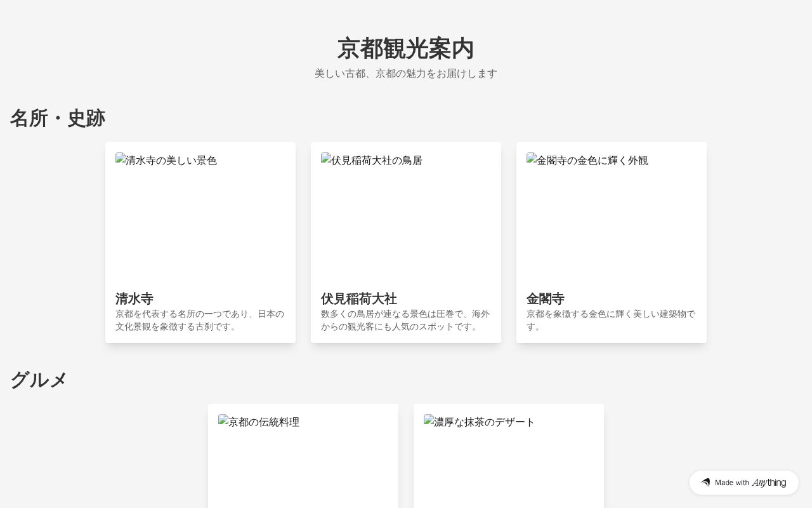Click the 伏見稲荷大社 description text

click(405, 320)
